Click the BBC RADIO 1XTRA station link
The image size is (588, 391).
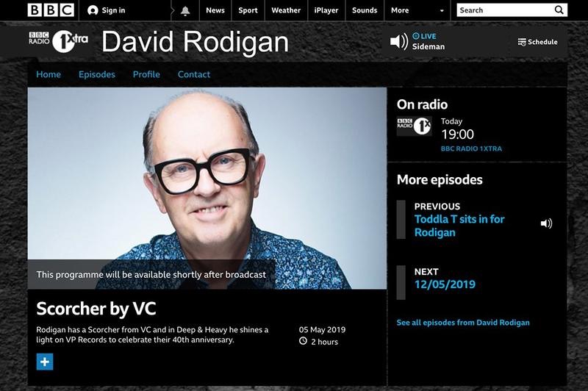pos(471,148)
